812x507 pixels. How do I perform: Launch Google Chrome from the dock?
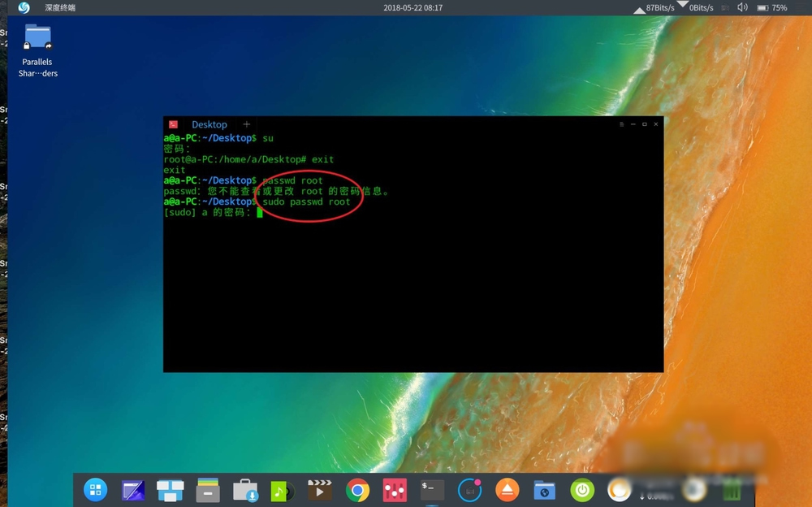[x=357, y=490]
